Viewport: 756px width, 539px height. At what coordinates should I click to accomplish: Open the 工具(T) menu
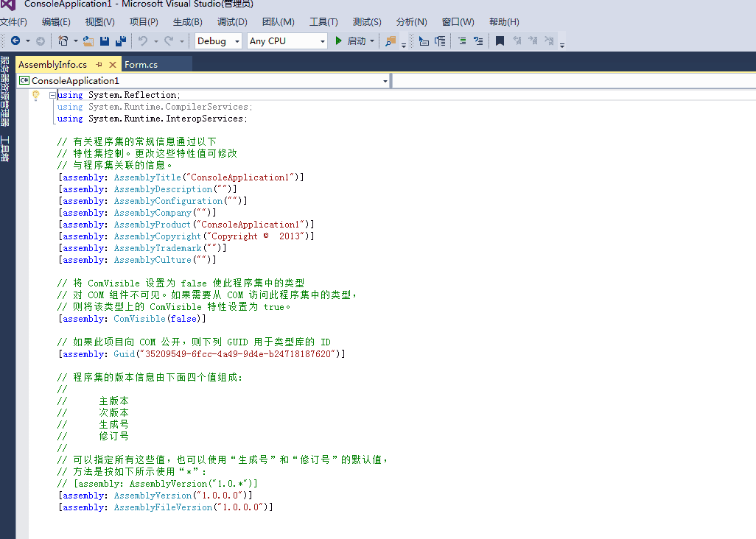(323, 21)
